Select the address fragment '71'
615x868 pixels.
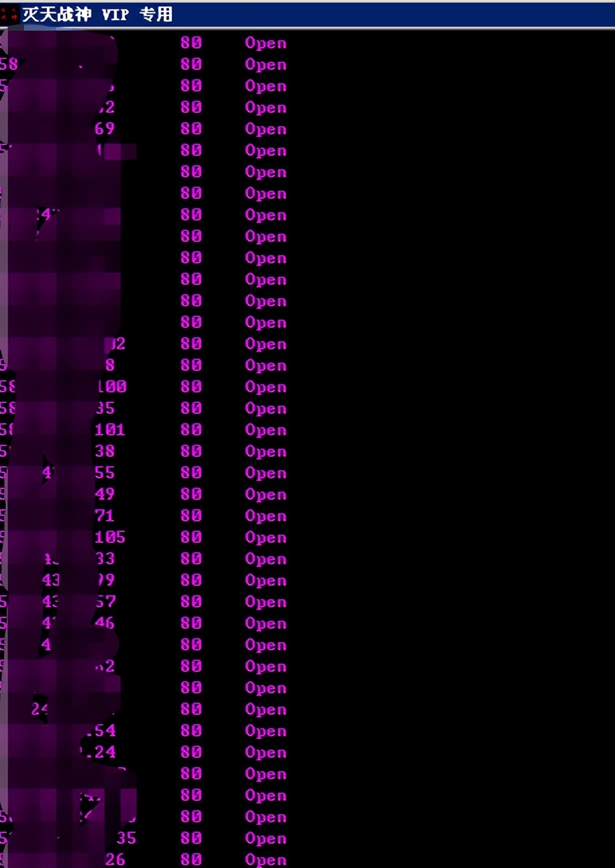105,516
